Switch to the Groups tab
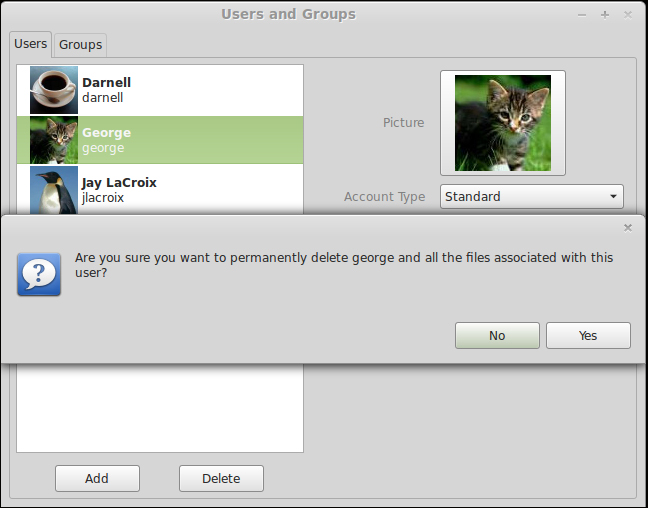The image size is (648, 508). point(80,45)
